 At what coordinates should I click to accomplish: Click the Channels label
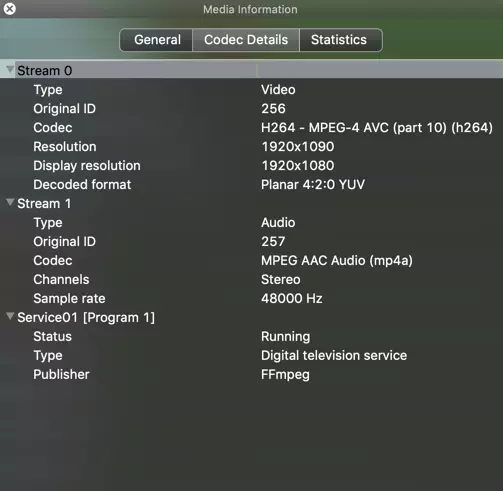(61, 280)
